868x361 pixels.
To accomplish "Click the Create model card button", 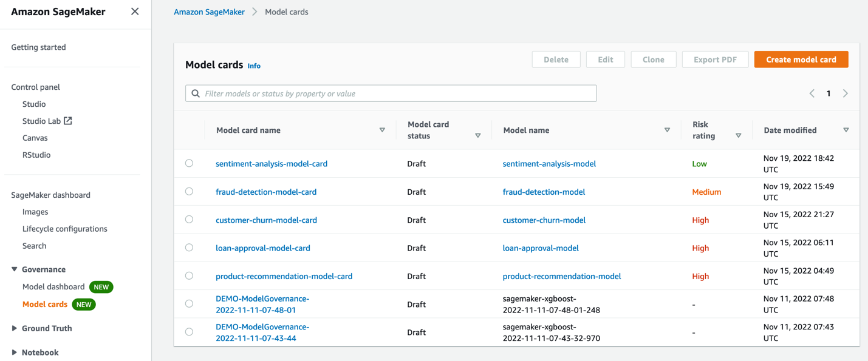I will pyautogui.click(x=801, y=59).
